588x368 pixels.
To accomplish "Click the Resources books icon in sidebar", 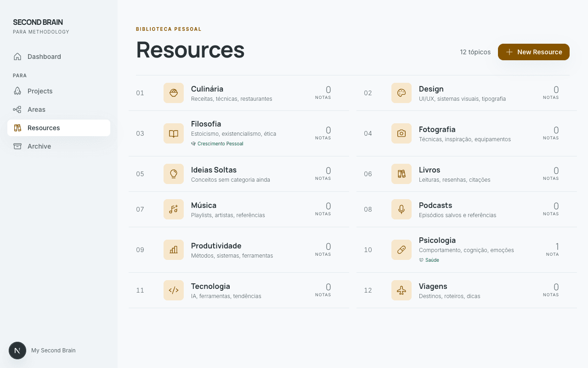I will coord(17,128).
